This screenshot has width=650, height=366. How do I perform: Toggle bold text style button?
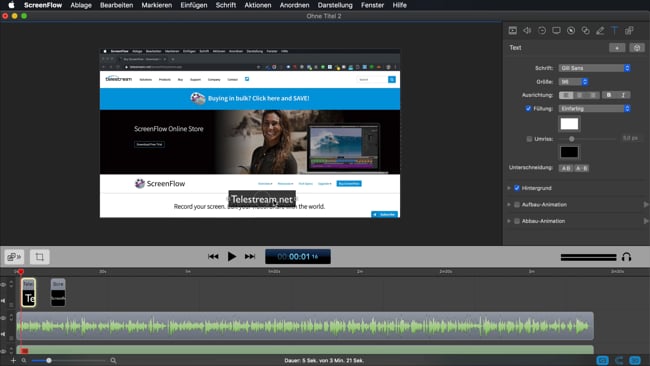[609, 95]
